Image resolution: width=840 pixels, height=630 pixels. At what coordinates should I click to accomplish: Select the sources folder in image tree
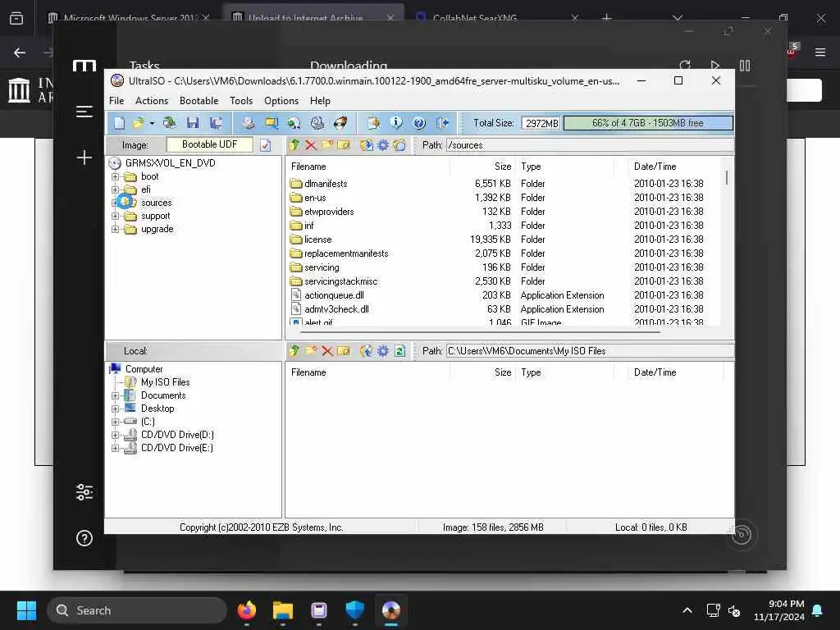pyautogui.click(x=157, y=203)
